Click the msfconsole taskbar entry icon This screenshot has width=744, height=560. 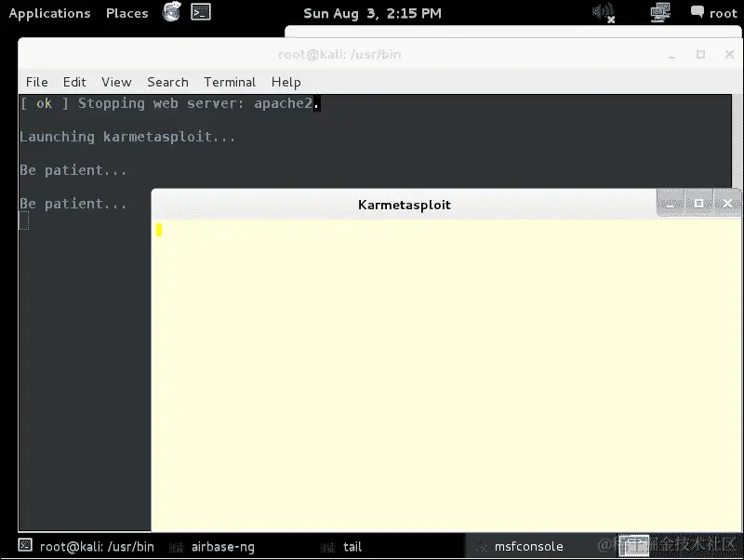pos(482,547)
